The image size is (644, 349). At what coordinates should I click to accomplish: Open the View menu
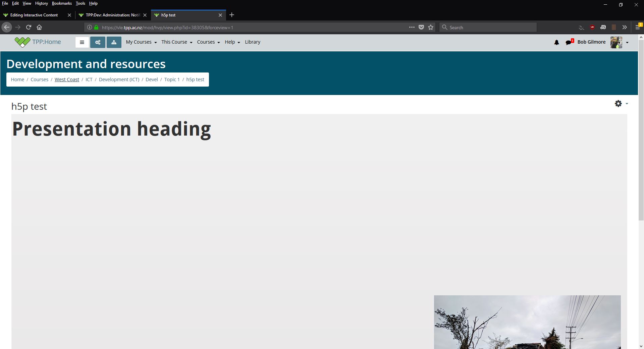click(27, 3)
